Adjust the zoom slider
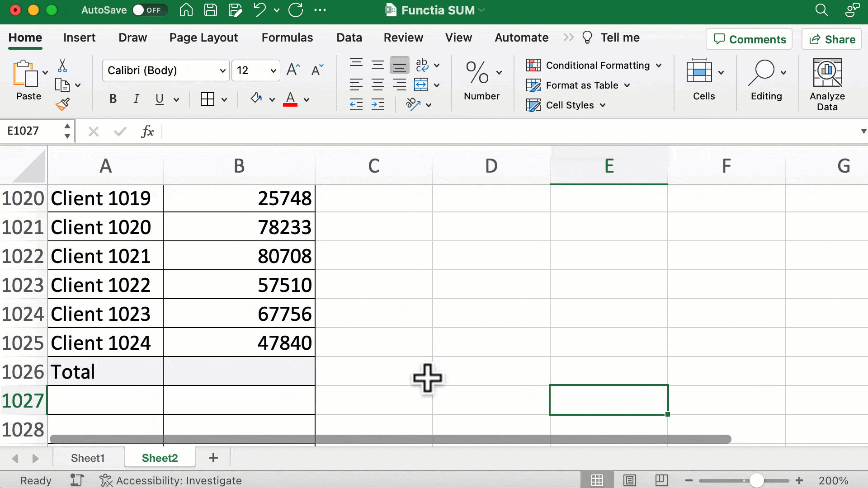The height and width of the screenshot is (488, 868). point(758,480)
